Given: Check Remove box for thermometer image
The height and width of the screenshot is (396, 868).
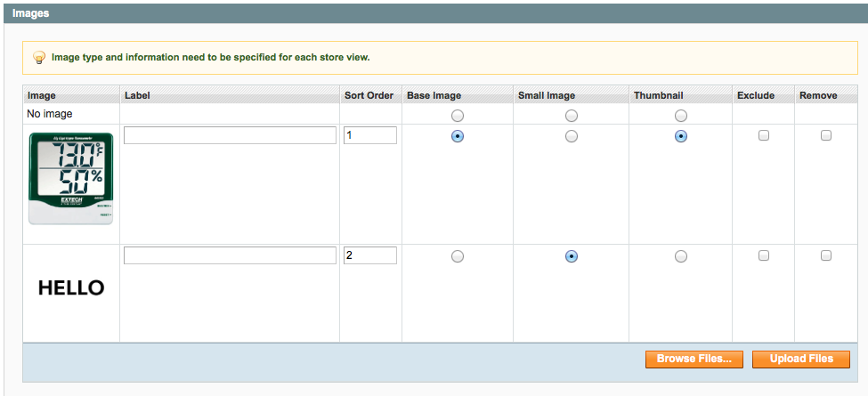Looking at the screenshot, I should click(x=826, y=135).
